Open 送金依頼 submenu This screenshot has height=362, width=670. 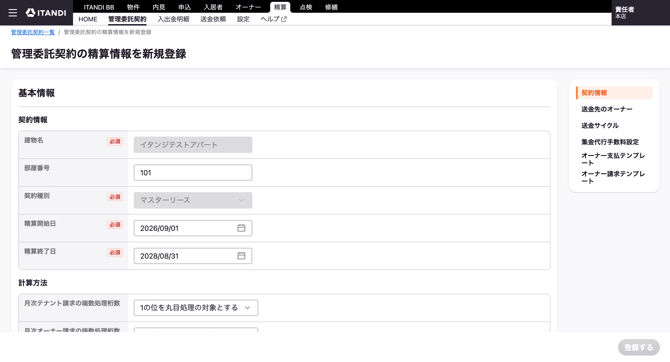tap(213, 19)
